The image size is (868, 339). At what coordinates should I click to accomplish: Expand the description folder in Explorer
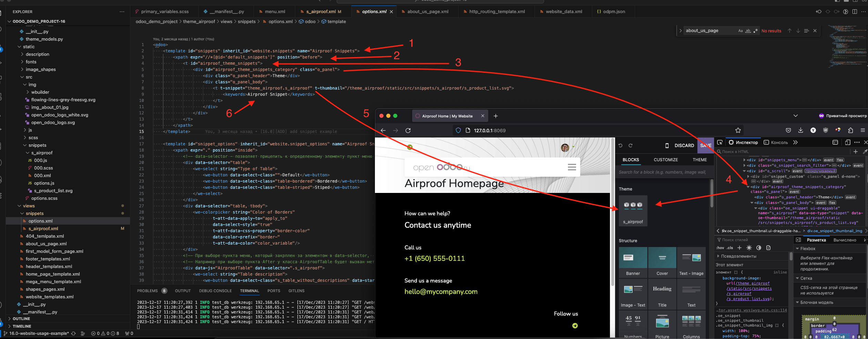coord(22,54)
